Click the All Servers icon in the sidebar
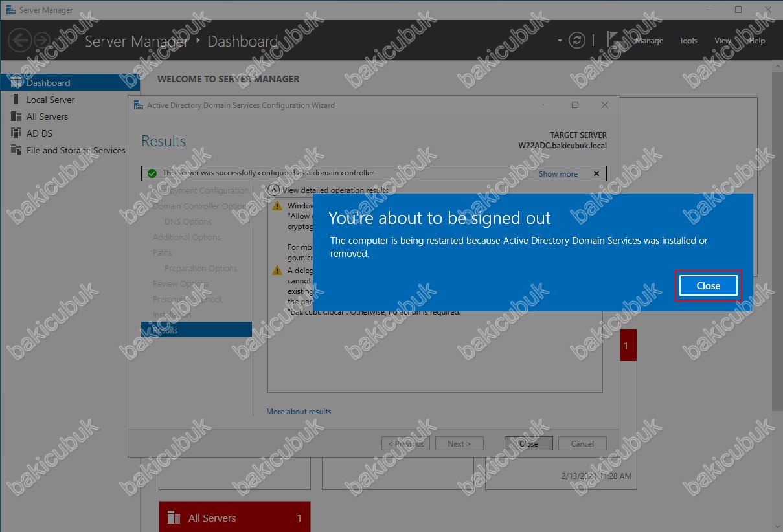Viewport: 783px width, 532px height. coord(16,116)
